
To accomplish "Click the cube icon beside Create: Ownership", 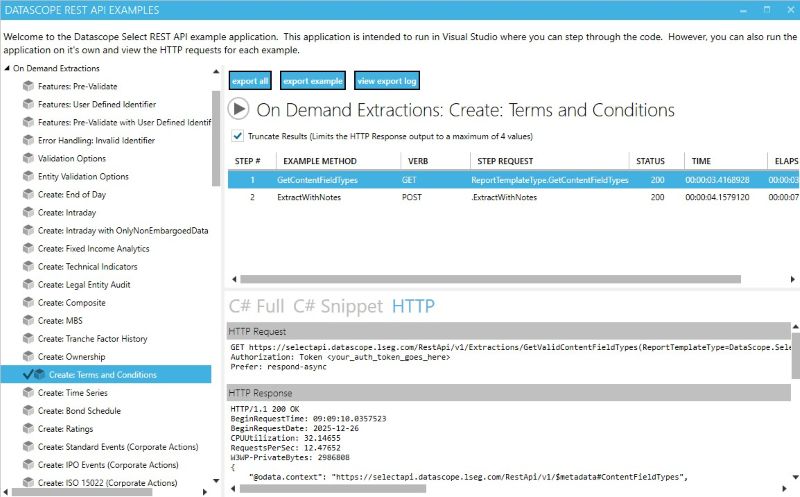I will (28, 357).
